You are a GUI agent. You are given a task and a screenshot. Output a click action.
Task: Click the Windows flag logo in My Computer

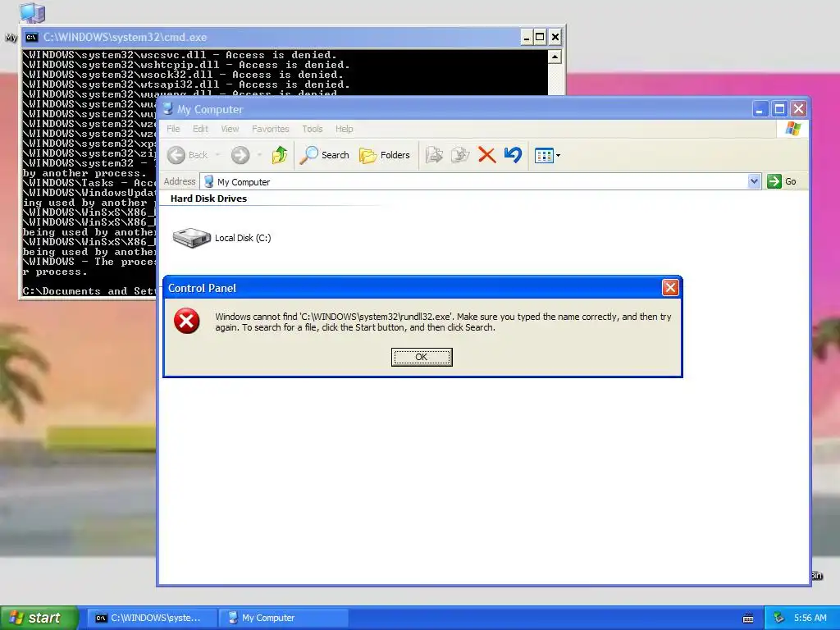793,129
